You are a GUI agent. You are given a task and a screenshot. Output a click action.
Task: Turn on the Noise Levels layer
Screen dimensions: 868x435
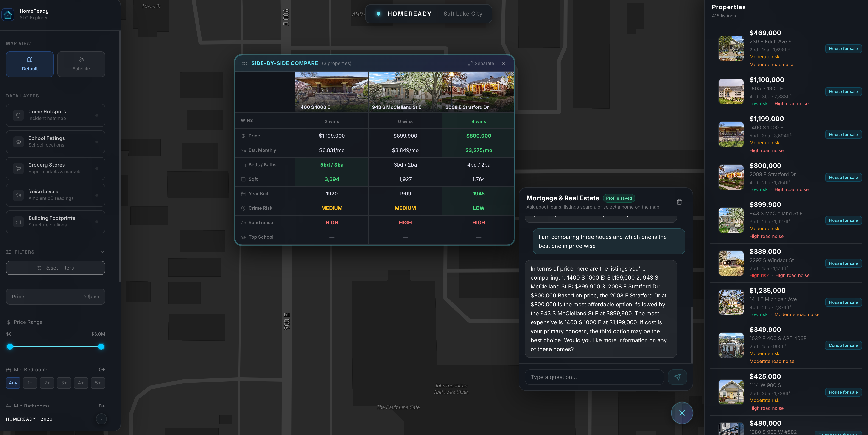click(x=56, y=195)
